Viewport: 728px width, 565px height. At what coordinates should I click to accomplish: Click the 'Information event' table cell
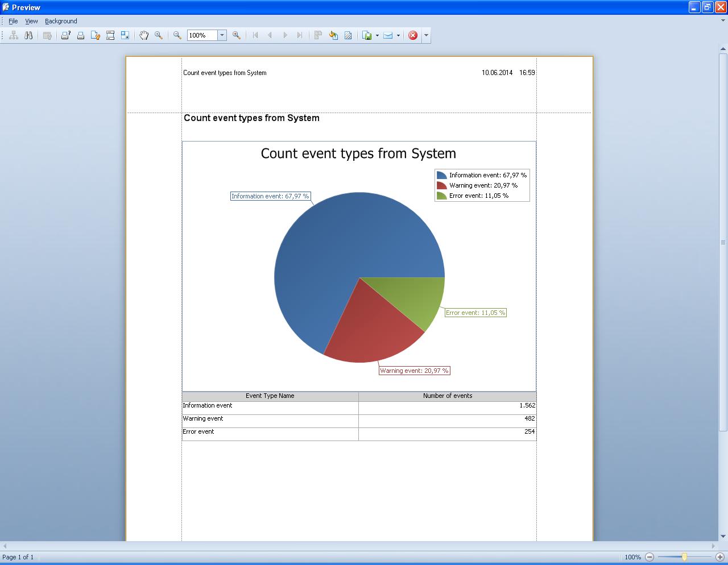pyautogui.click(x=270, y=408)
